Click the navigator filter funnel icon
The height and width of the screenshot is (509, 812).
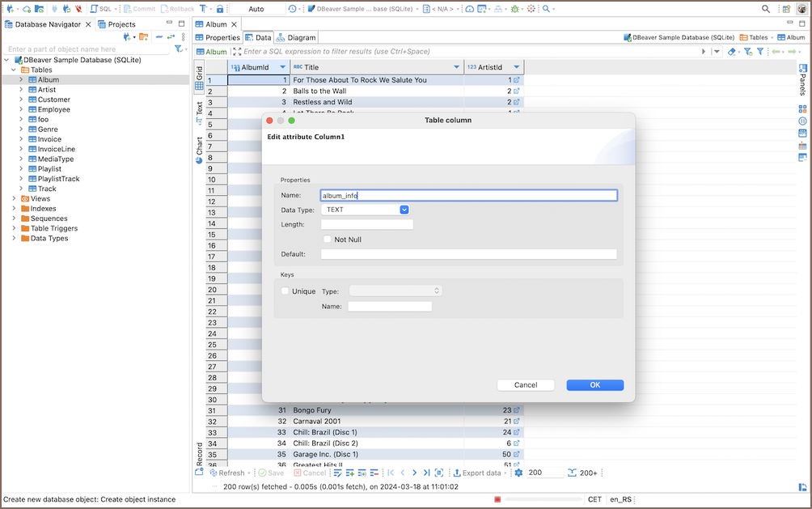[x=178, y=49]
